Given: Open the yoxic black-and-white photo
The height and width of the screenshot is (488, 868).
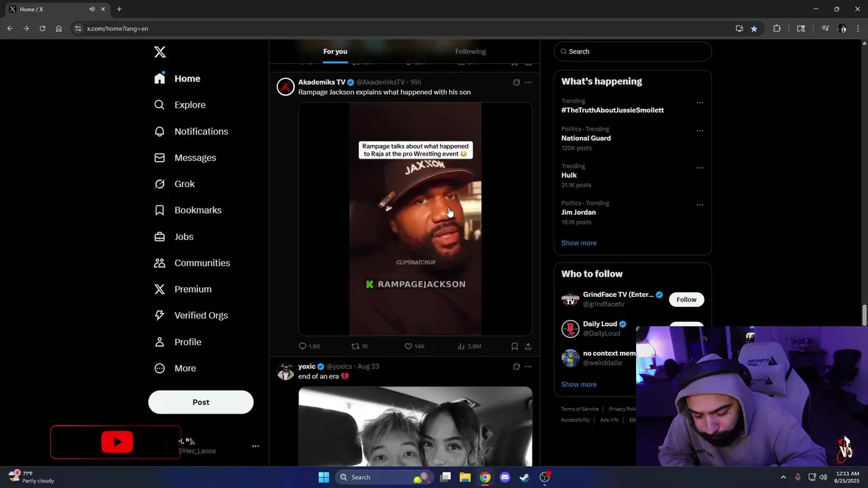Looking at the screenshot, I should (x=415, y=426).
